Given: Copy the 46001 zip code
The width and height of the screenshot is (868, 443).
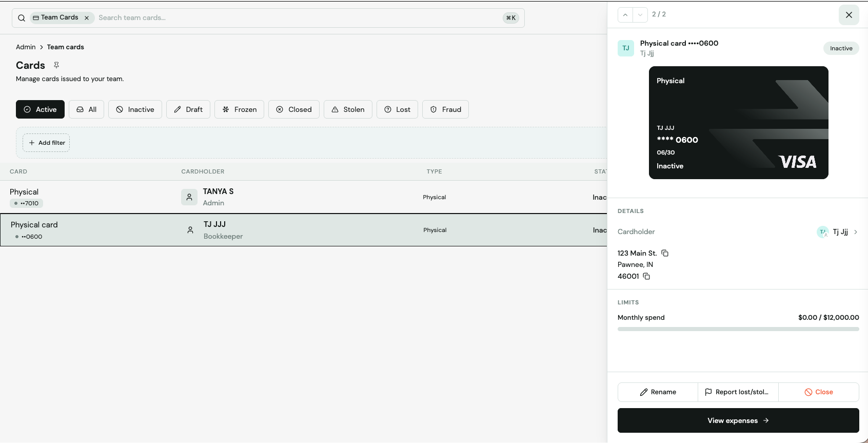Looking at the screenshot, I should 646,276.
